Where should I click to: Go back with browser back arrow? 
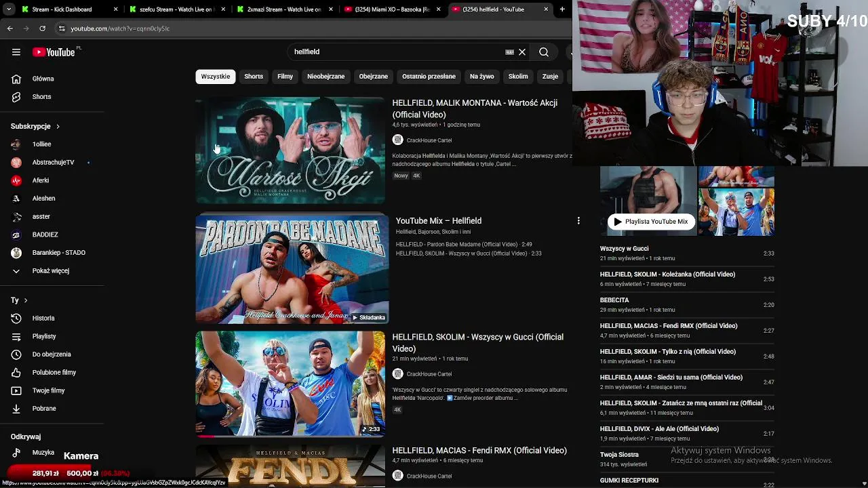pos(10,28)
